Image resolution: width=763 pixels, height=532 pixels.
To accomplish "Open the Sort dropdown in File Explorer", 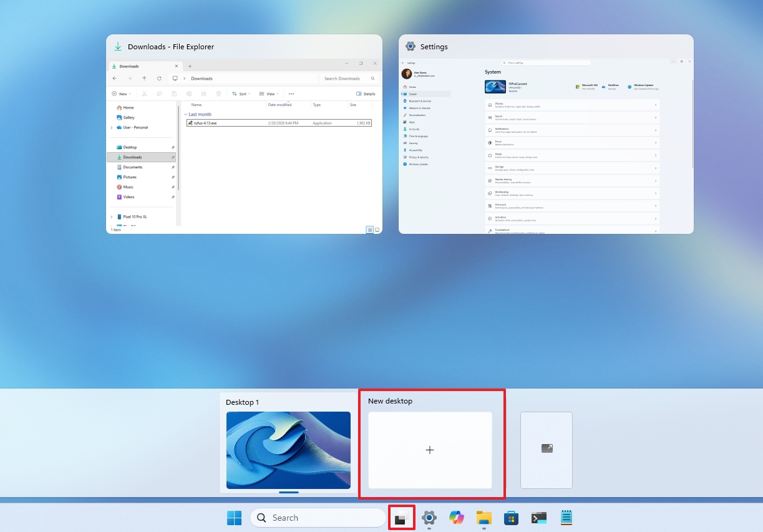I will click(x=241, y=94).
